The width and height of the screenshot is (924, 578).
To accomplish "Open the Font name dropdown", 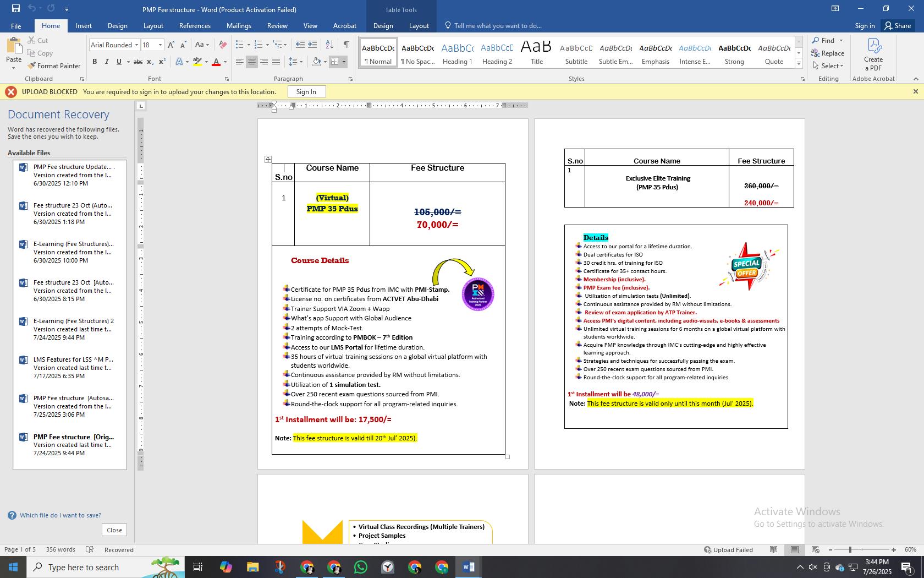I will click(136, 45).
